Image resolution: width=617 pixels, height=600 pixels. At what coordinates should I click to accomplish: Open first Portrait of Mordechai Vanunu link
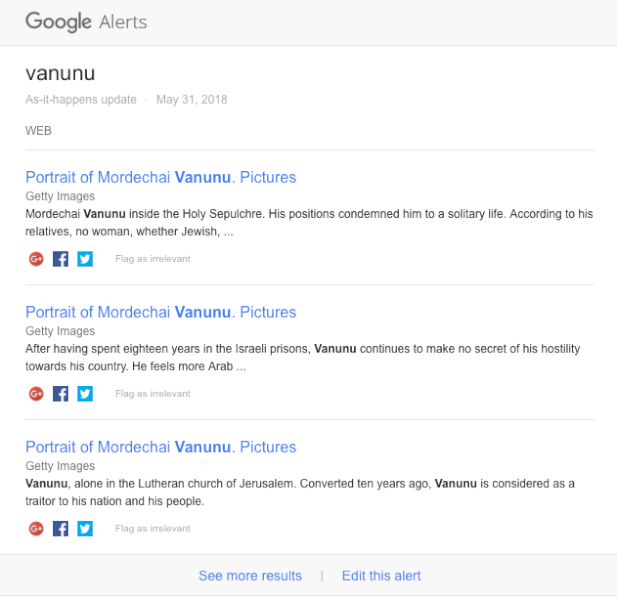[x=161, y=178]
